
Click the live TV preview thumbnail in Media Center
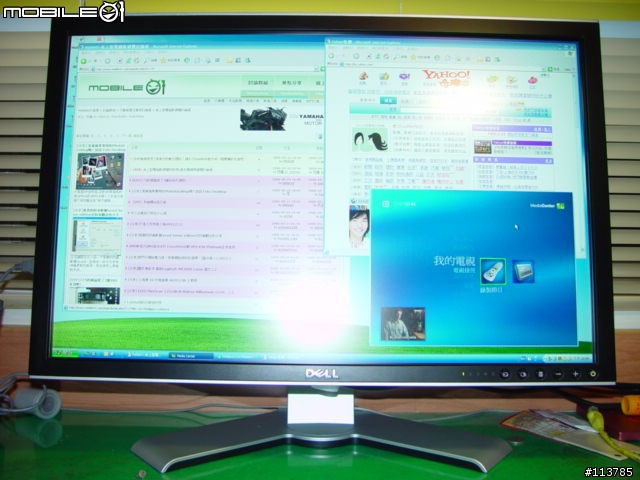tap(403, 324)
